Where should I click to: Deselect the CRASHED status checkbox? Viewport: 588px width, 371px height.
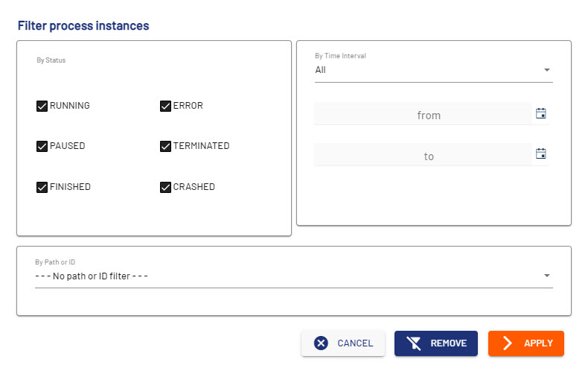(166, 187)
